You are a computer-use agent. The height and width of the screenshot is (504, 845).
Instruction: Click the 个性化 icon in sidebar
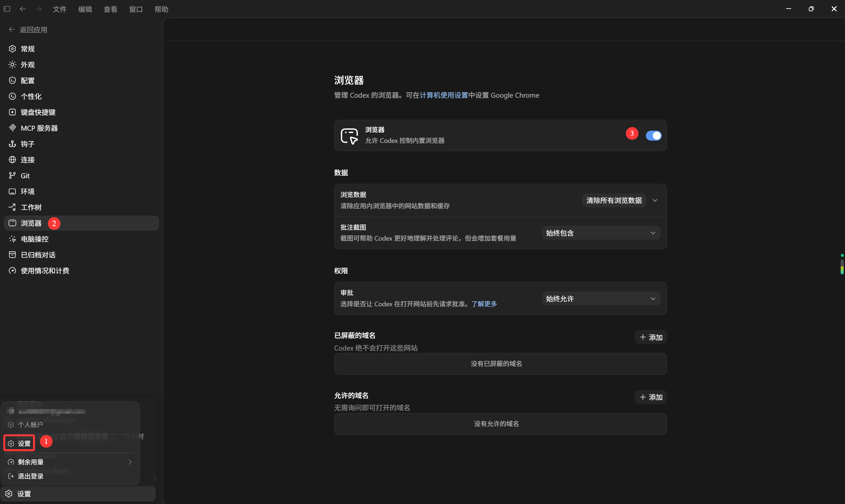pyautogui.click(x=12, y=96)
